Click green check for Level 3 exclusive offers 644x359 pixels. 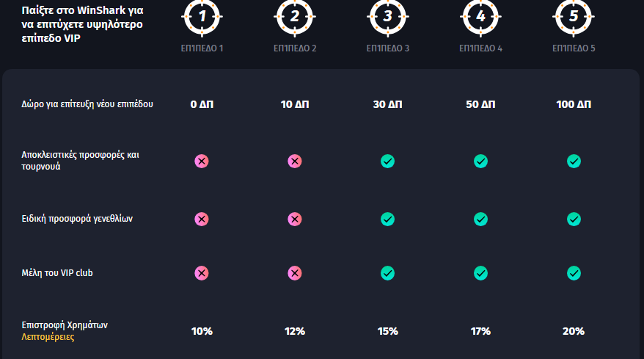point(388,161)
